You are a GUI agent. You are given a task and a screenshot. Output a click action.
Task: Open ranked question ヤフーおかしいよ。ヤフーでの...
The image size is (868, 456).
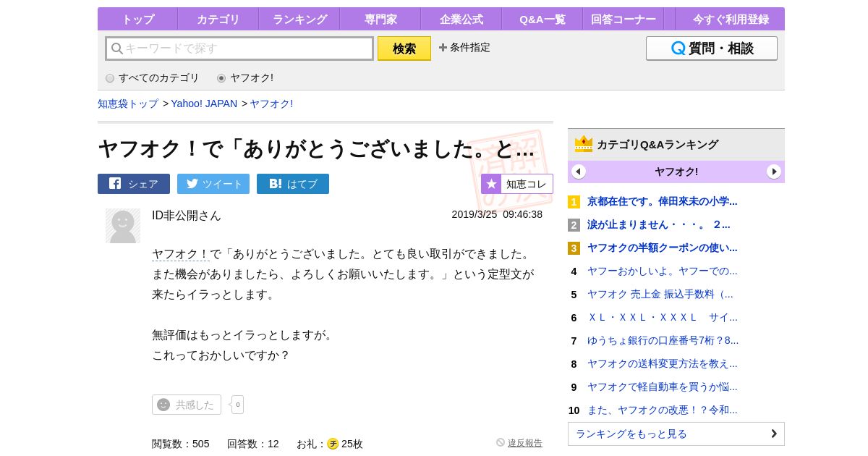point(663,271)
